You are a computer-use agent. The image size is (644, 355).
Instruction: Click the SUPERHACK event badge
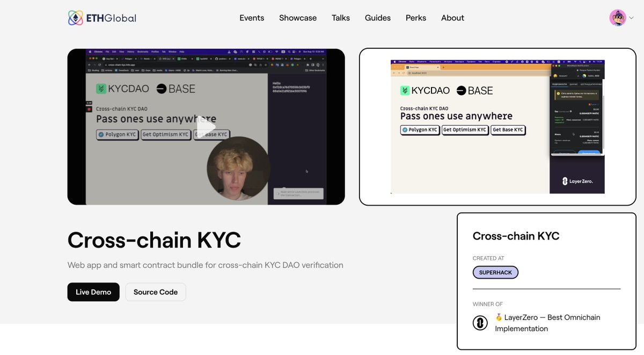[x=495, y=272]
